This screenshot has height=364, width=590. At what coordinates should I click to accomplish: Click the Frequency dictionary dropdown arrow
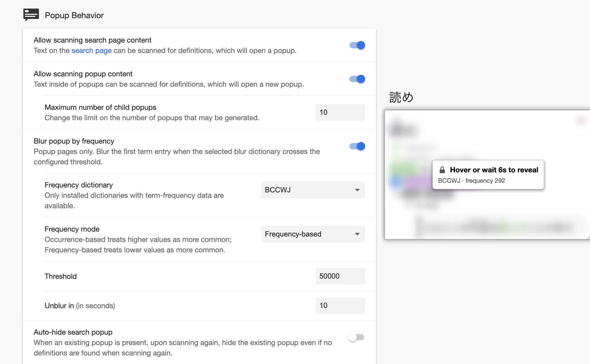coord(357,190)
